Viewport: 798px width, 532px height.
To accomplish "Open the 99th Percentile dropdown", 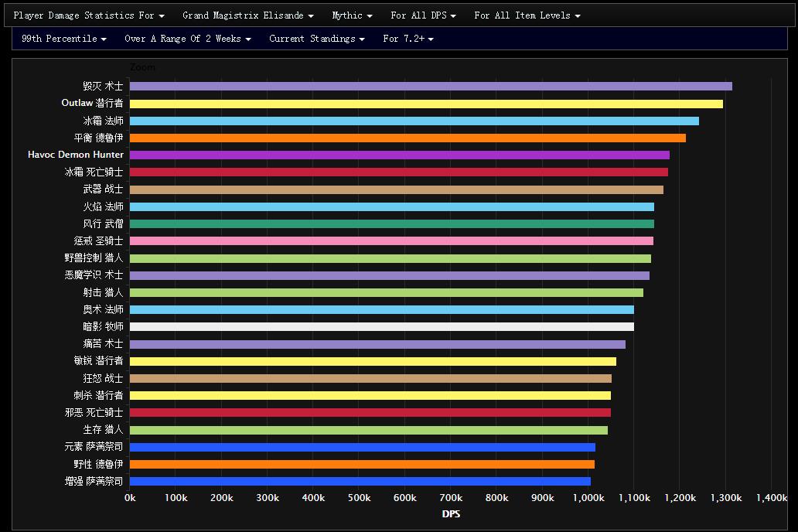I will point(64,39).
